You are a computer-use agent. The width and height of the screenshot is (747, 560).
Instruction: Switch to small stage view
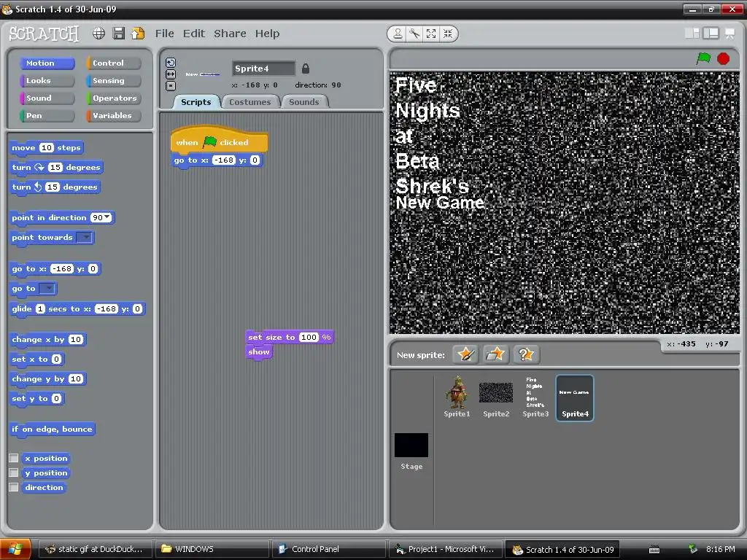pos(692,33)
